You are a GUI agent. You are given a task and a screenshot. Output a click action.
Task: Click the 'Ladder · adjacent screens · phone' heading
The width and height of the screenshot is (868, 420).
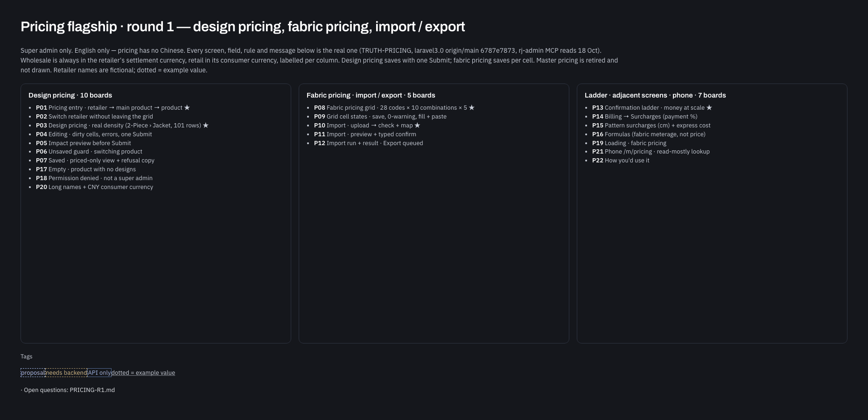pos(655,95)
